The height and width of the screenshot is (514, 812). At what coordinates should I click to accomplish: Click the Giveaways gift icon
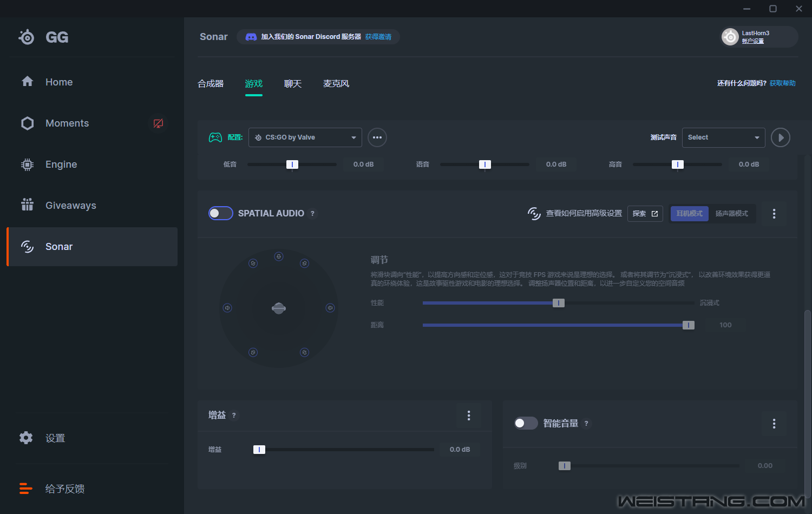pyautogui.click(x=27, y=205)
